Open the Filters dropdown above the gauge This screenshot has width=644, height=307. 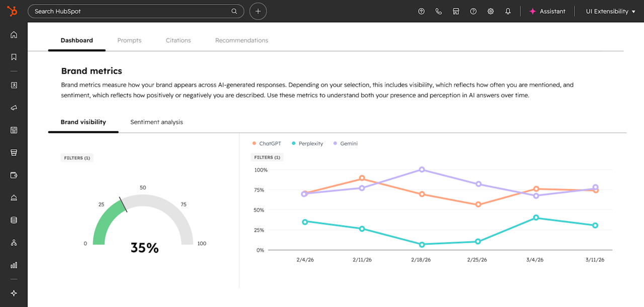coord(76,157)
